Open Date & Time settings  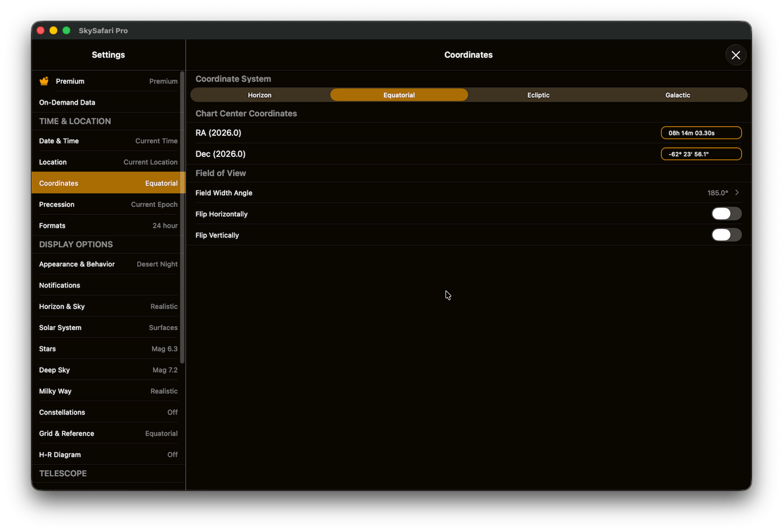(108, 141)
